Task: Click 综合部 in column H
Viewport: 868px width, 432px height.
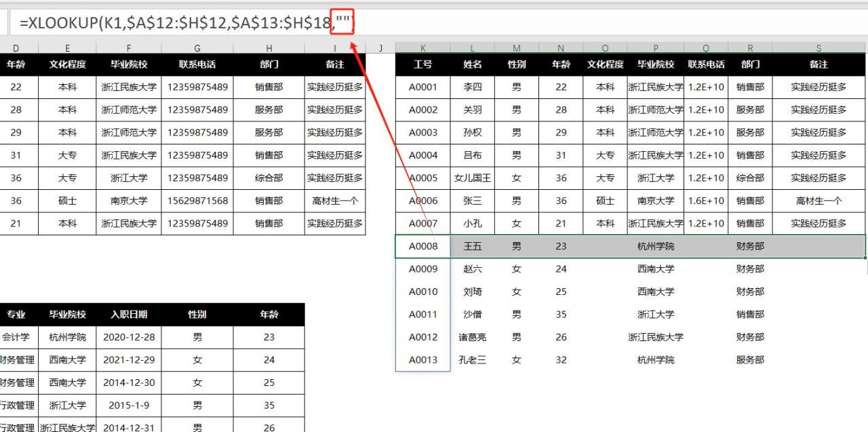Action: coord(269,178)
